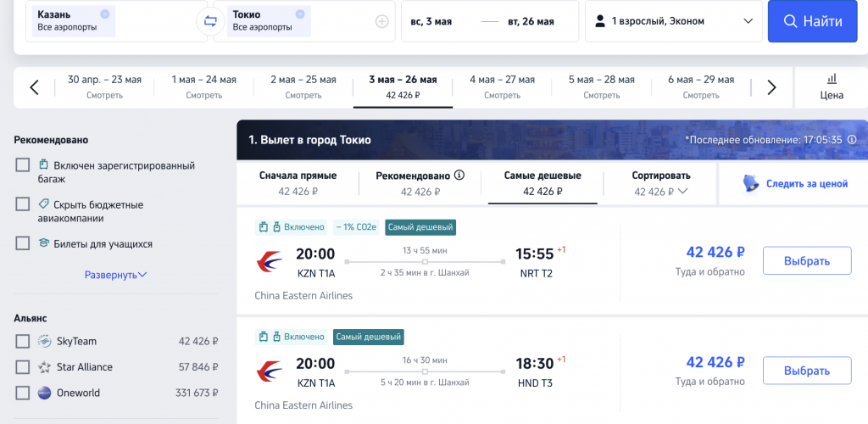The height and width of the screenshot is (424, 868).
Task: Enable Включен зарегистрированный багаж filter
Action: tap(23, 165)
